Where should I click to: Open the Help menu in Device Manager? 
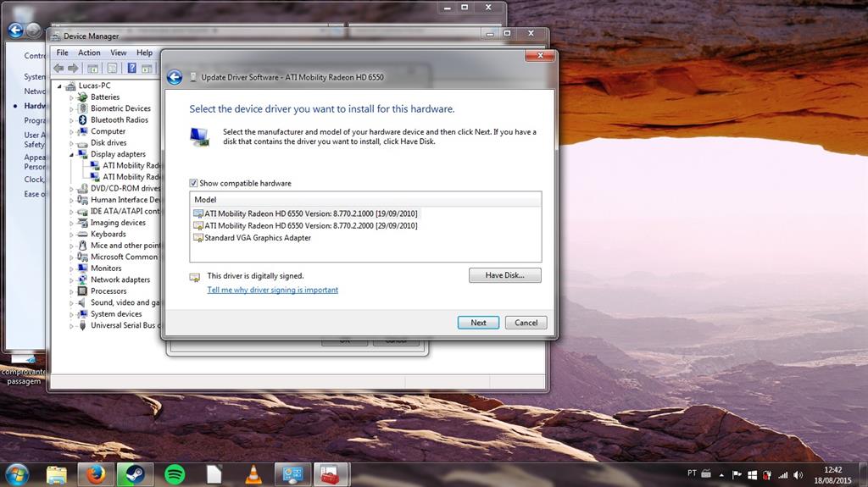click(x=144, y=53)
